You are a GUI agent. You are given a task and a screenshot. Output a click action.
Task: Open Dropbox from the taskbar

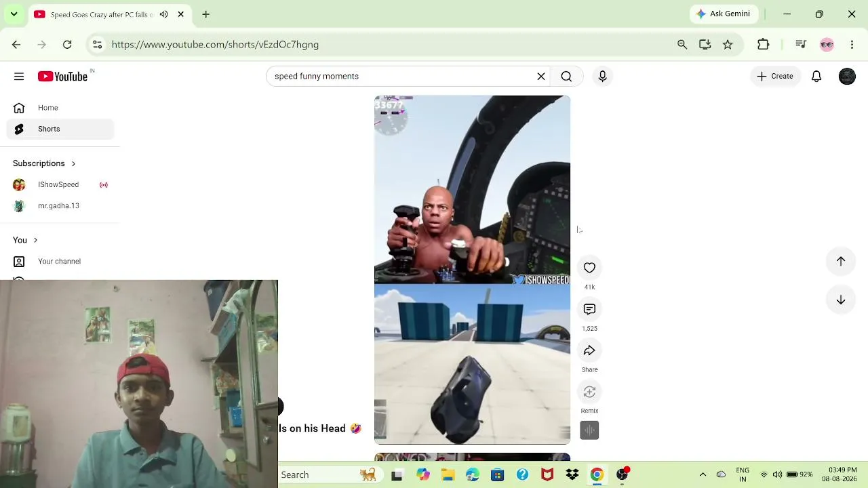[572, 475]
